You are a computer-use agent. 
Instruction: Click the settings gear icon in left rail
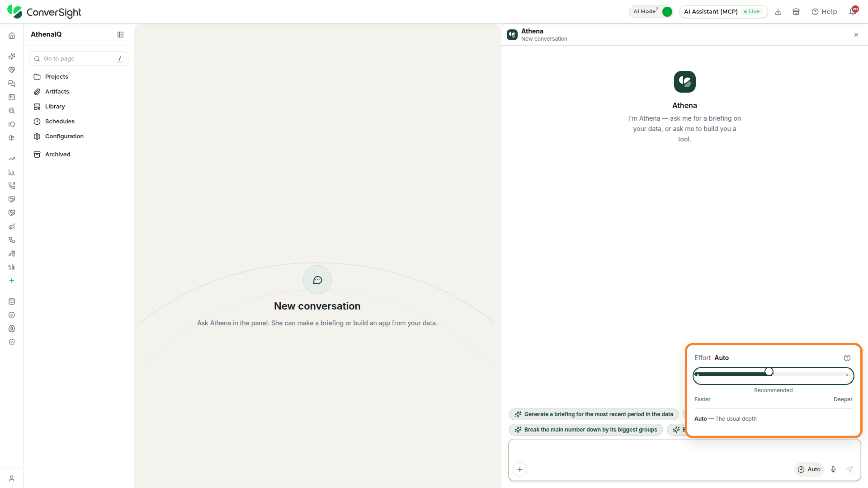pyautogui.click(x=12, y=328)
